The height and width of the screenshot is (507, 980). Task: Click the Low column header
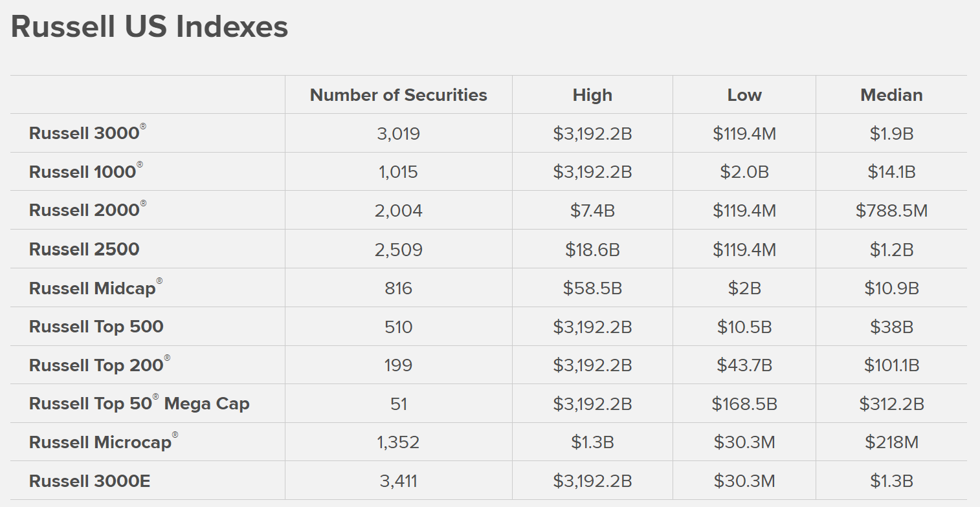[x=744, y=95]
